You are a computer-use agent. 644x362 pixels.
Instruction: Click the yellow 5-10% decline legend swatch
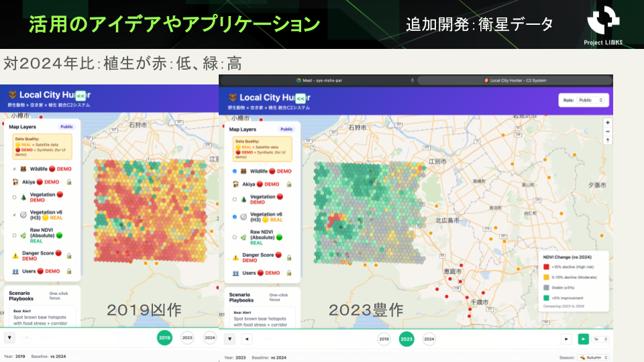[546, 277]
